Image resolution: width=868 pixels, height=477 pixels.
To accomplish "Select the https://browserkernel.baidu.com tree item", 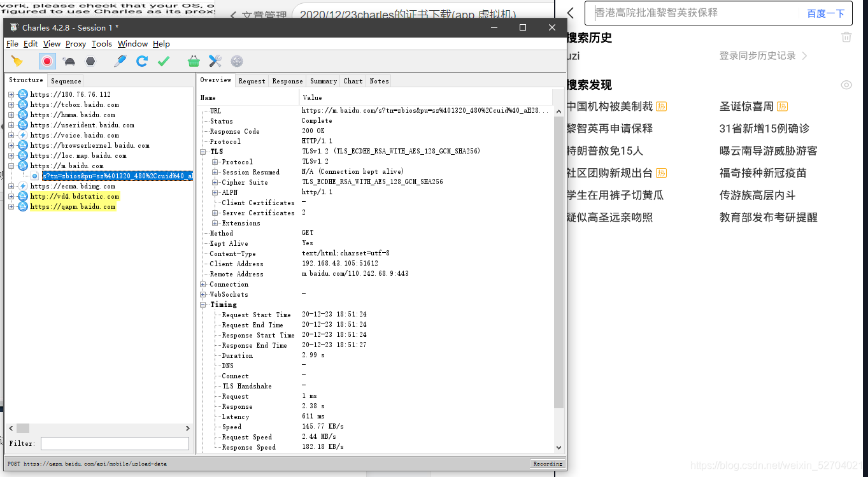I will (90, 145).
